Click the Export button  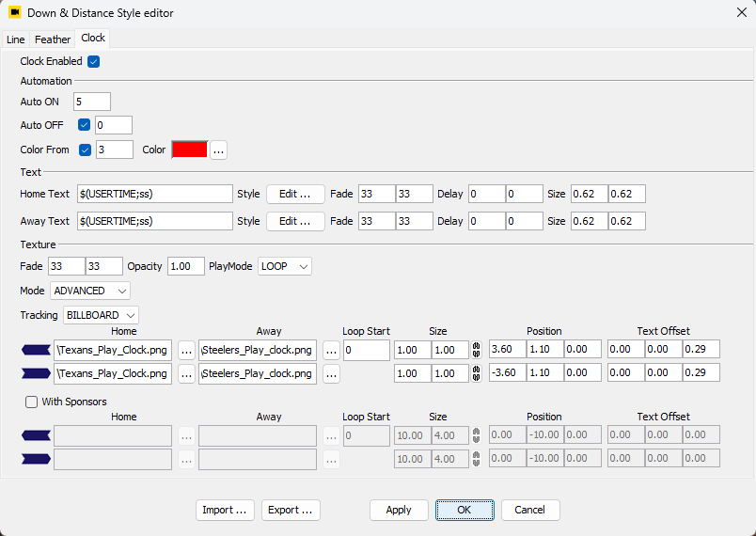pyautogui.click(x=291, y=510)
